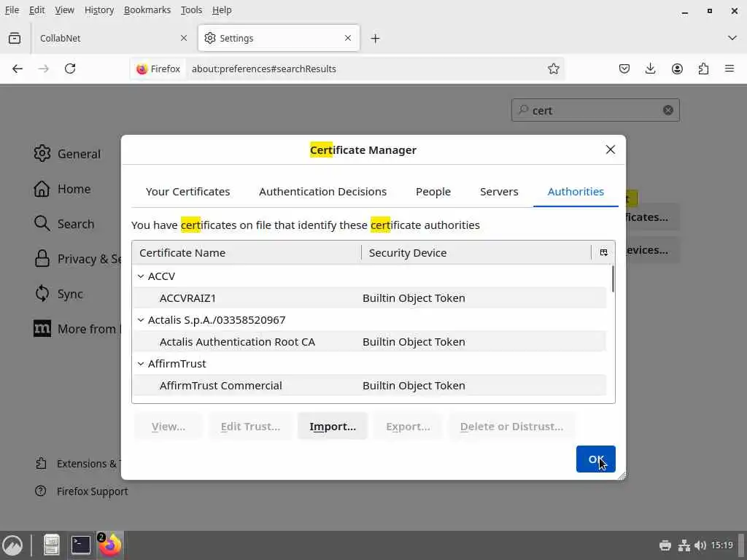Switch to Authentication Decisions tab
The image size is (747, 560).
pos(322,192)
